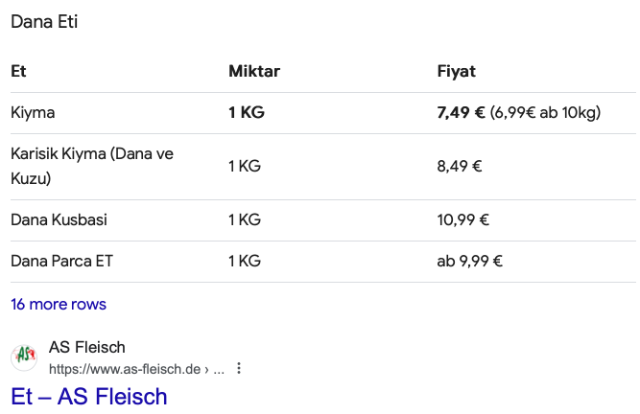
Task: Select the AS Fleisch site name
Action: coord(87,347)
